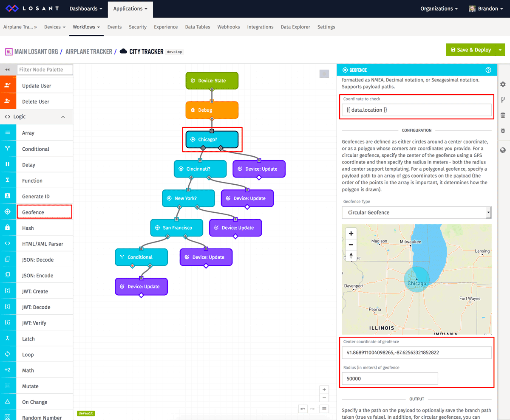Zoom the workflow canvas out with the minus icon
Image resolution: width=510 pixels, height=420 pixels.
[324, 397]
